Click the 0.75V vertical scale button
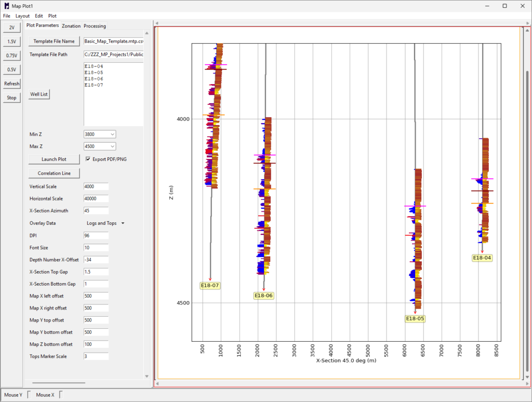This screenshot has width=532, height=402. (x=12, y=55)
